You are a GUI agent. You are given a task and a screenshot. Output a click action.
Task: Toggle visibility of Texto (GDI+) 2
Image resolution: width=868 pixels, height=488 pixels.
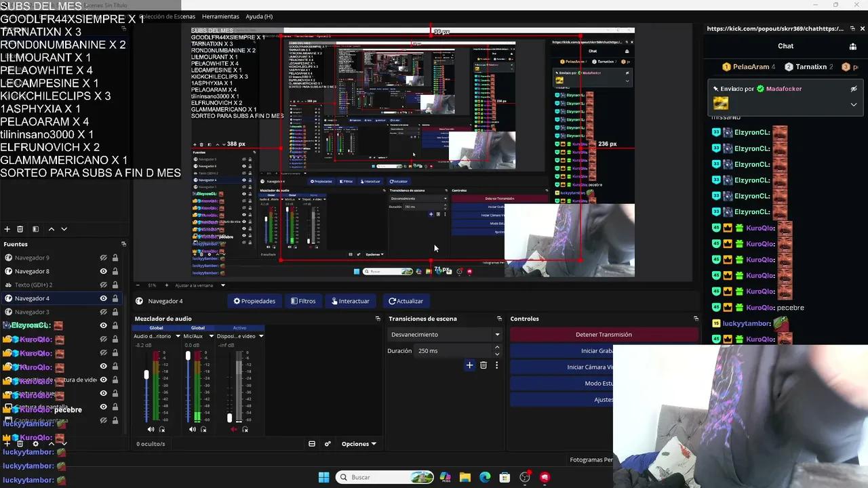(x=104, y=285)
